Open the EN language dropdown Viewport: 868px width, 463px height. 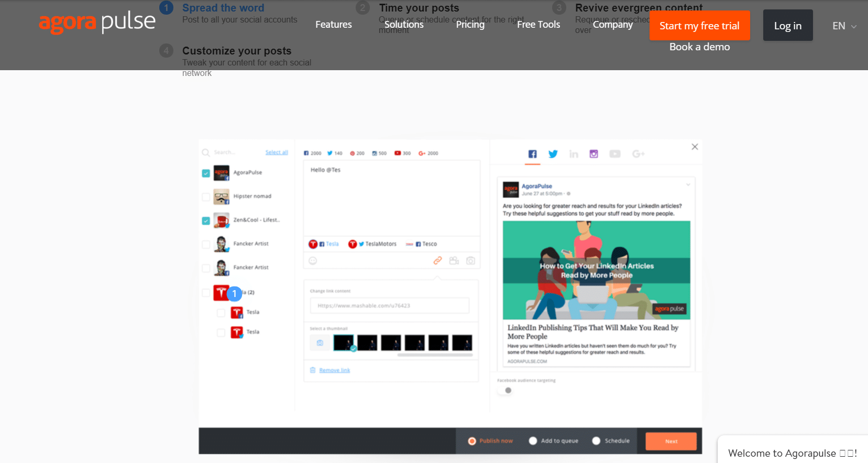pyautogui.click(x=844, y=26)
